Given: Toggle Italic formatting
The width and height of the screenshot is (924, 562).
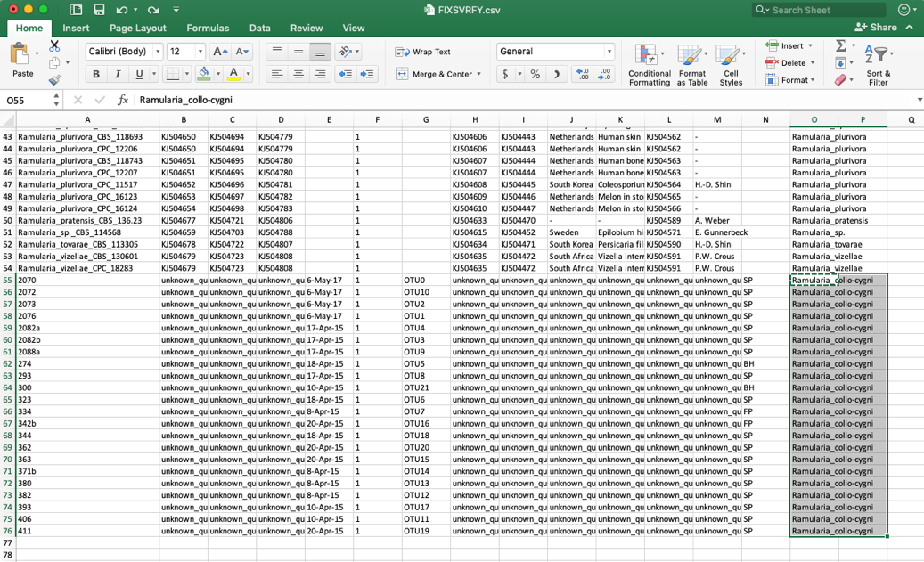Looking at the screenshot, I should (118, 74).
